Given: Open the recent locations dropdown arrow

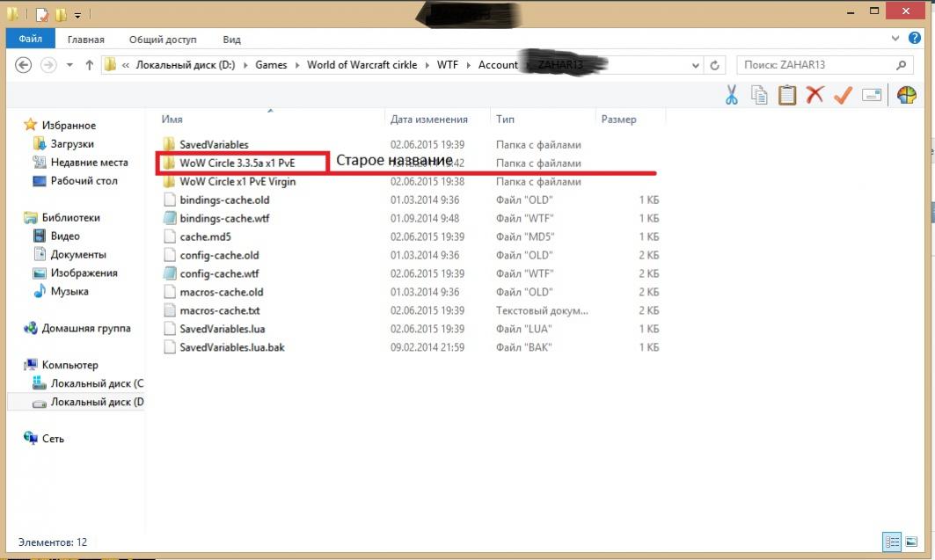Looking at the screenshot, I should [x=68, y=65].
